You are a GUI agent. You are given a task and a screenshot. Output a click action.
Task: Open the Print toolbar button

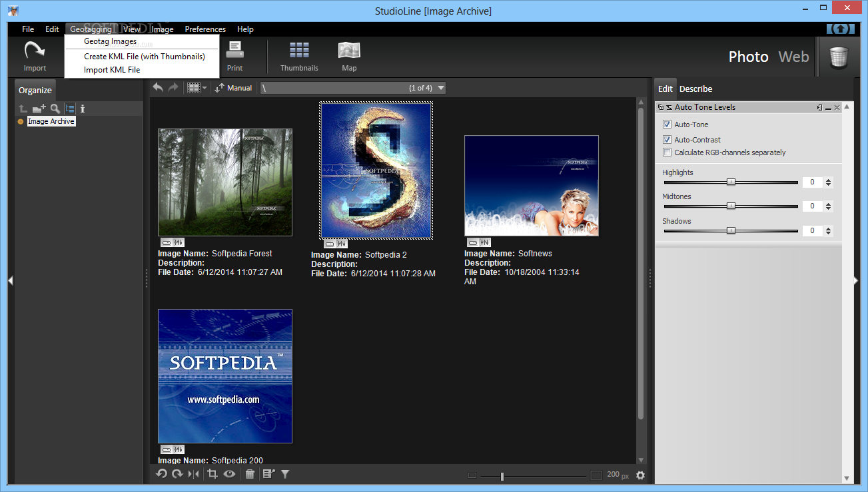(x=234, y=56)
